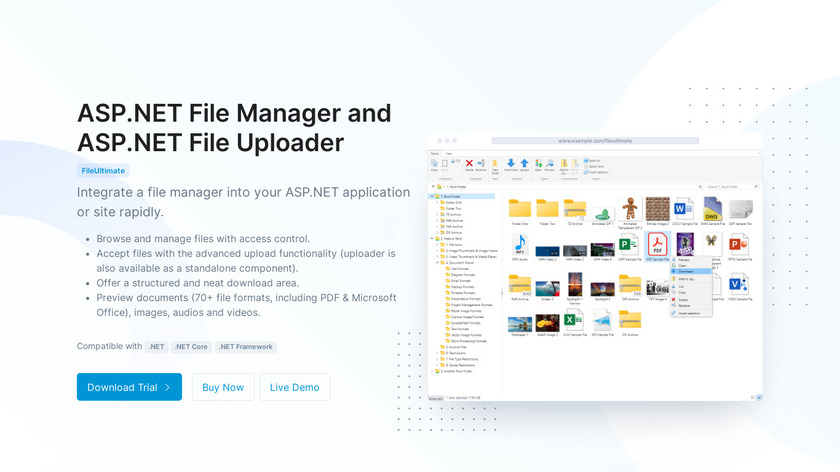Select the MP4 Video 2 thumbnail

(x=547, y=251)
